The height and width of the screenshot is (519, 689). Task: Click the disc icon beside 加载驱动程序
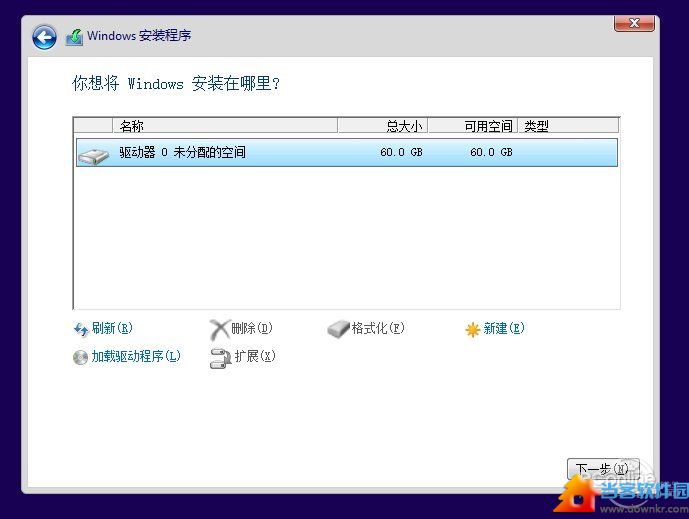[x=80, y=357]
